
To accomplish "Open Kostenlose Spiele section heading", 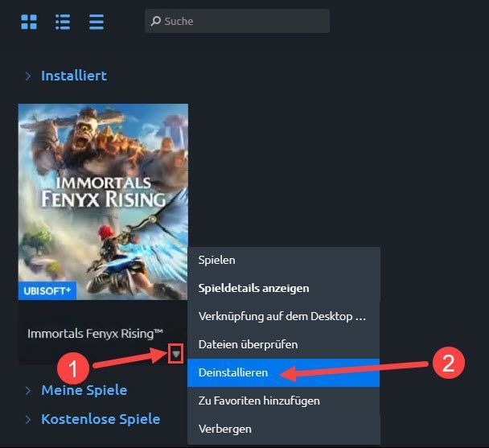I will 101,419.
